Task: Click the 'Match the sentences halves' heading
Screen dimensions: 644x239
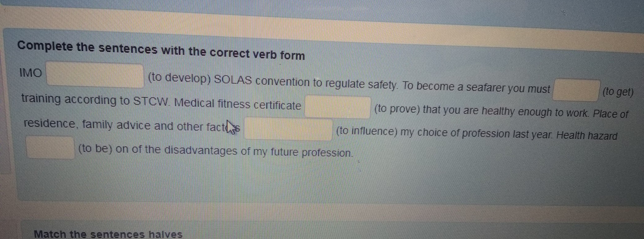Action: 108,234
